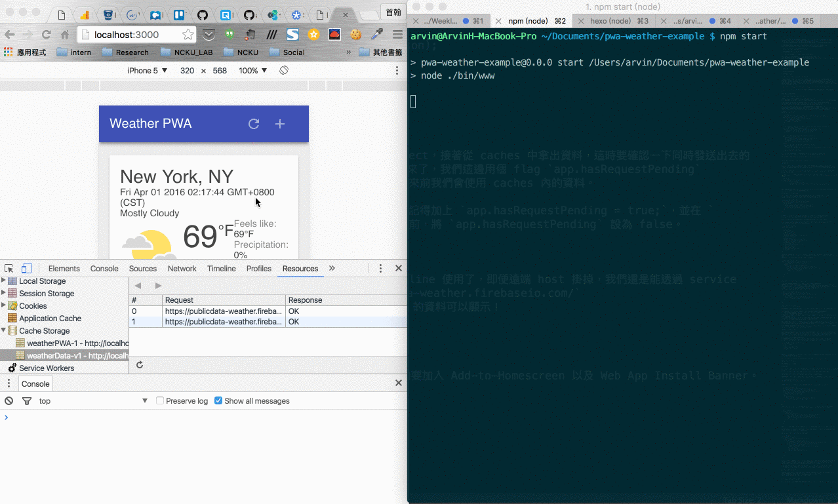Open the Hangouts extension icon

[x=229, y=35]
